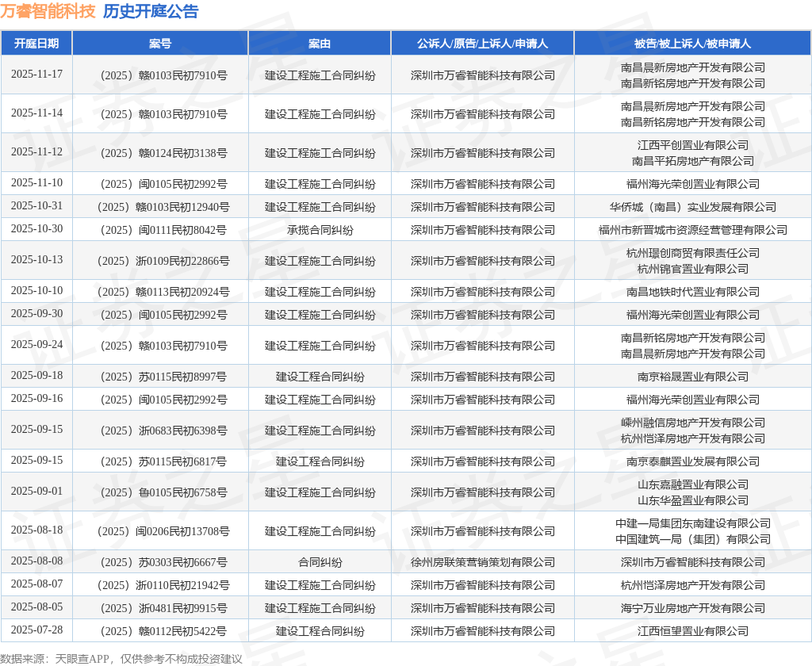The width and height of the screenshot is (812, 666).
Task: Click defendant 海宁万业房地产开发有限公司
Action: [x=693, y=608]
